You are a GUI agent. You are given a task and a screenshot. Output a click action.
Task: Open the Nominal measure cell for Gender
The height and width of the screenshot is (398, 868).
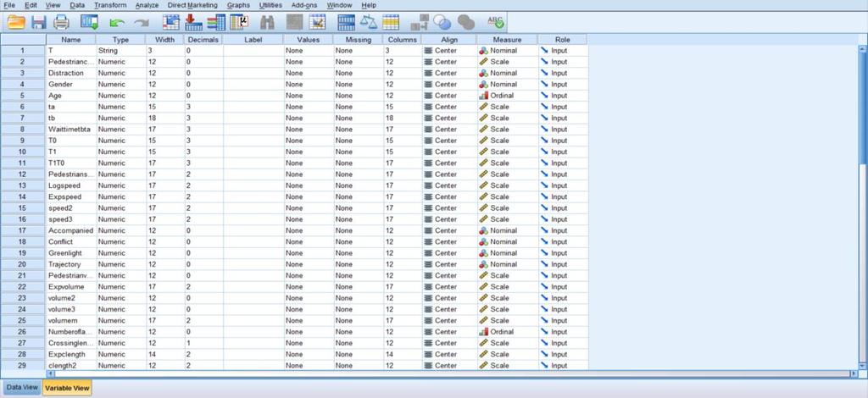(x=507, y=85)
